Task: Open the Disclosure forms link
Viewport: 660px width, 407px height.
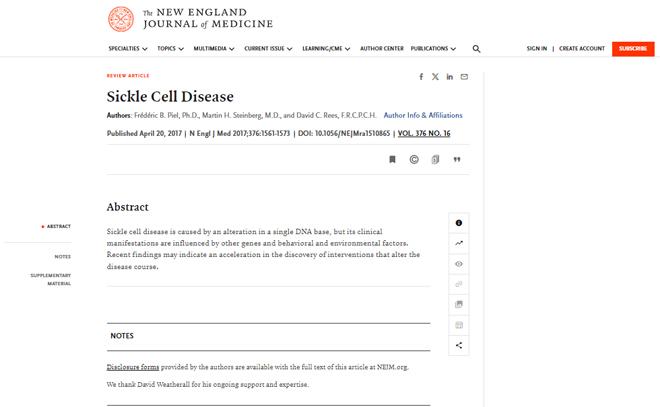Action: pos(133,367)
